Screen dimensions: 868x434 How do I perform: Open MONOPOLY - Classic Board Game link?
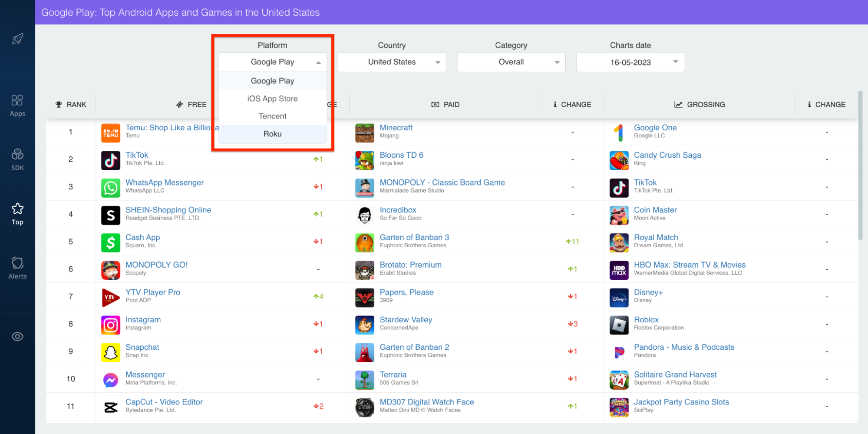[442, 182]
